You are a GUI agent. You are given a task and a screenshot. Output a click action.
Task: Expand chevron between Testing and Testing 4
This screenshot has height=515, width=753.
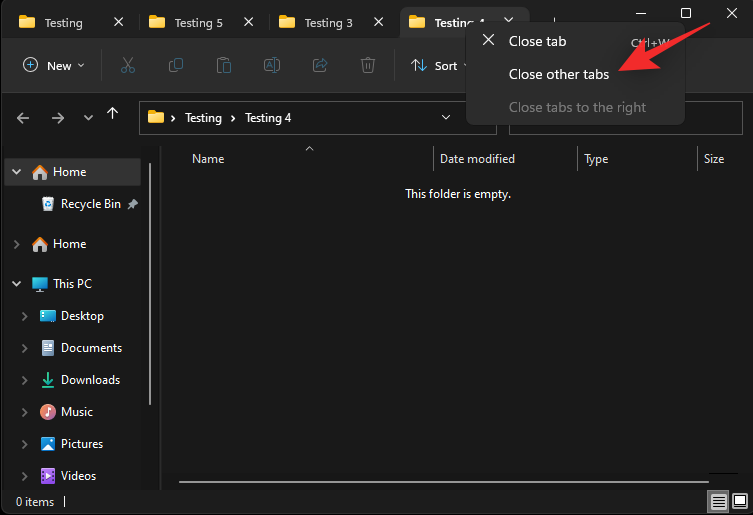(233, 118)
